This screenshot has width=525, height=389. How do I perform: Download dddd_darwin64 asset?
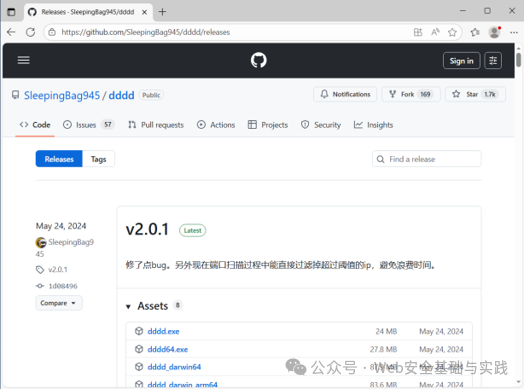tap(174, 367)
